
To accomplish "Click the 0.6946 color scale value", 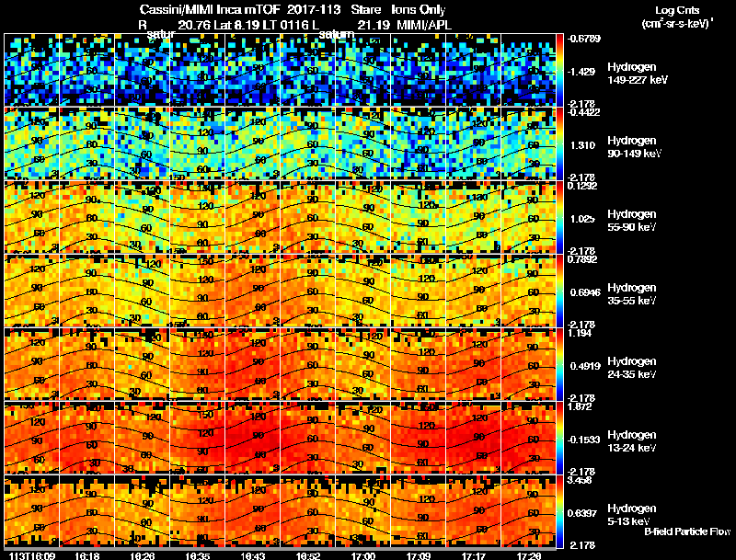I will (x=585, y=292).
